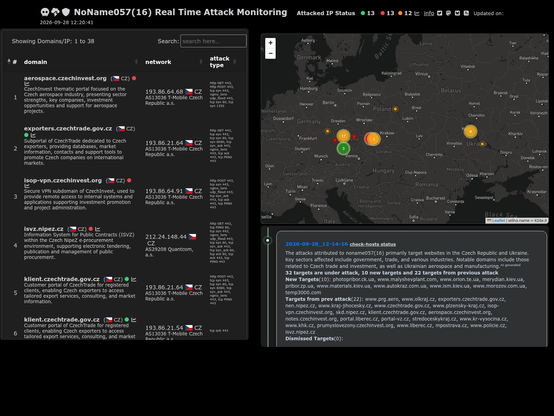Image resolution: width=554 pixels, height=416 pixels.
Task: Select the small orange marker in Poland
Action: pos(395,109)
